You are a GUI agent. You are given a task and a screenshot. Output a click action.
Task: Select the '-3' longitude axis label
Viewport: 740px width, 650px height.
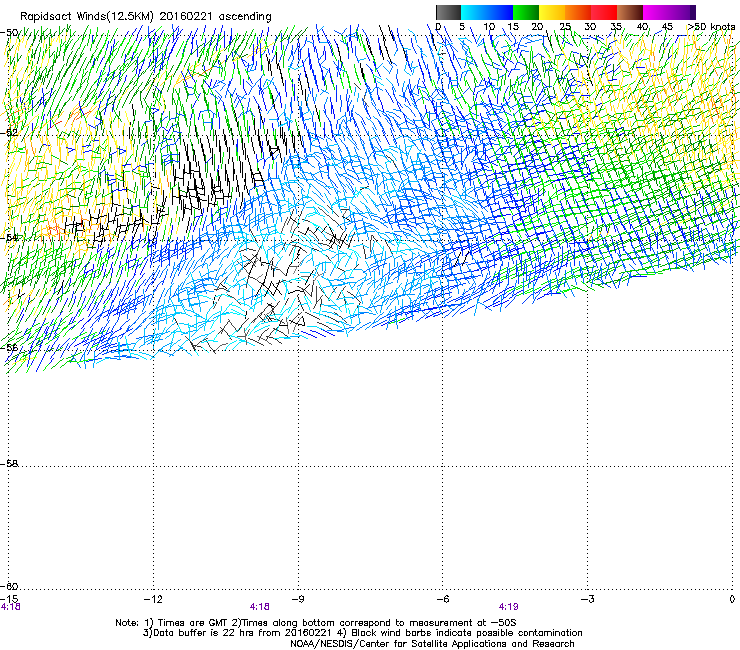pos(587,599)
